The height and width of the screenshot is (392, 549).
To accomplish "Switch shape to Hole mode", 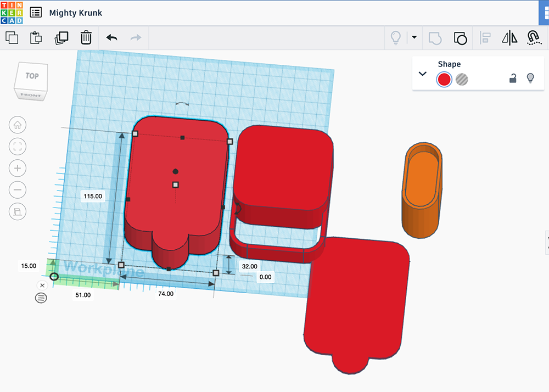I will coord(462,80).
